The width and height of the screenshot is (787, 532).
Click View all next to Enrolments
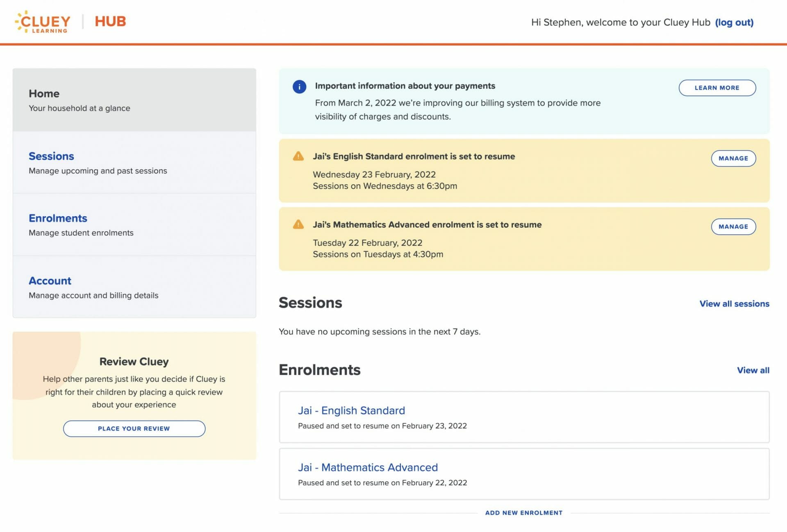(753, 370)
